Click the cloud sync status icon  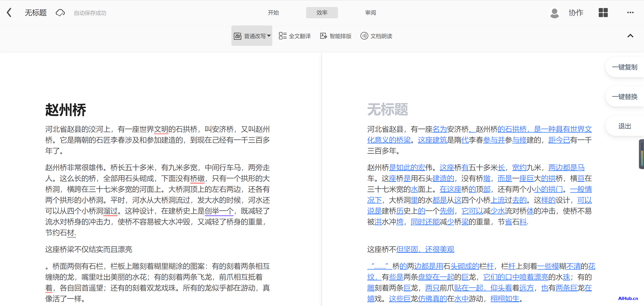coord(60,13)
